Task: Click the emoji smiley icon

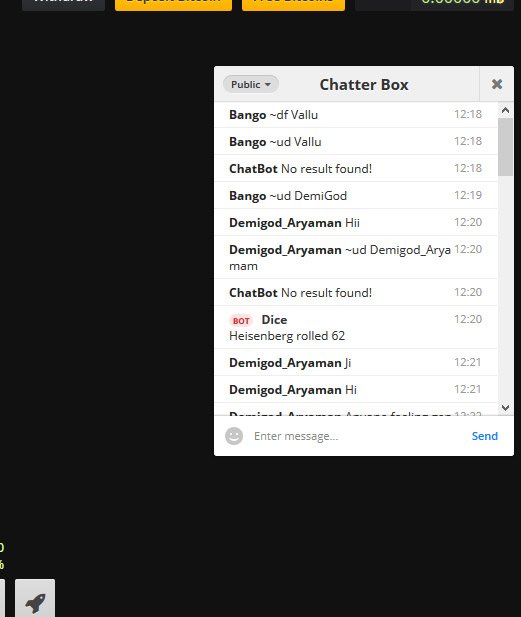Action: (234, 436)
